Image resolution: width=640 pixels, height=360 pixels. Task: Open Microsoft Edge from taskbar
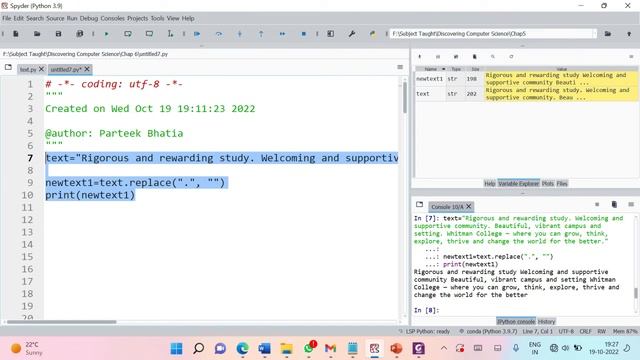coord(242,349)
